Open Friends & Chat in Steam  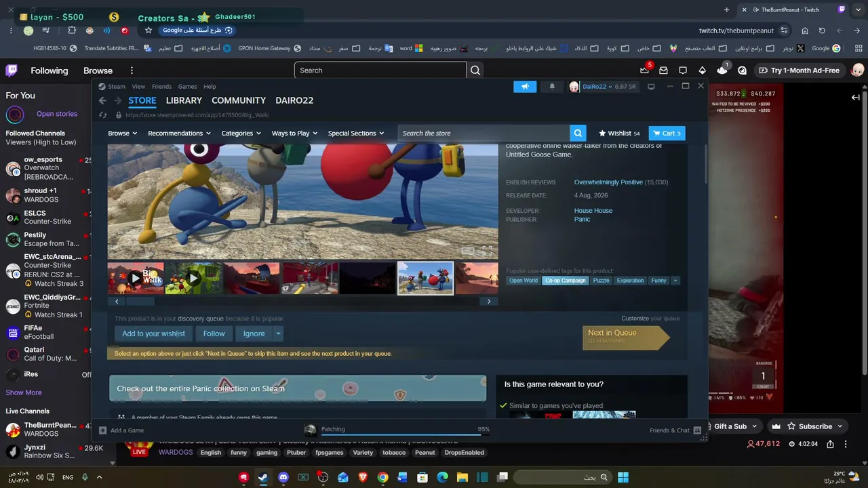[675, 430]
